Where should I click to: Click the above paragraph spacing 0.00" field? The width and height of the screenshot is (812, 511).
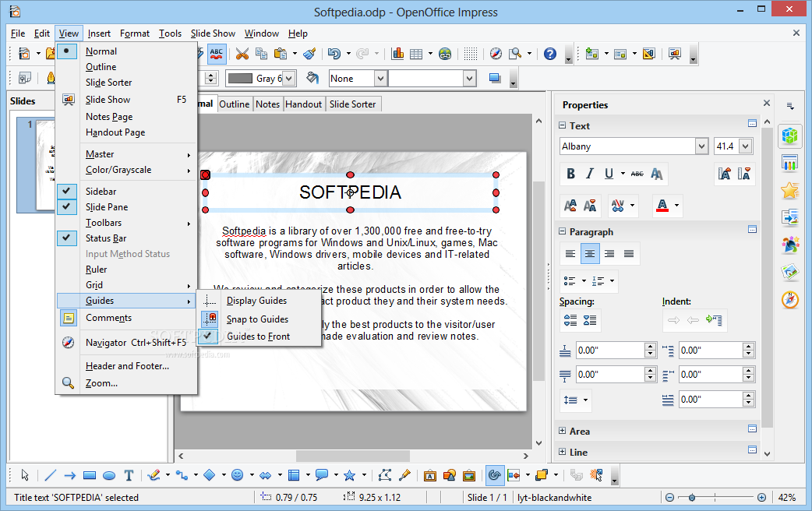[610, 351]
